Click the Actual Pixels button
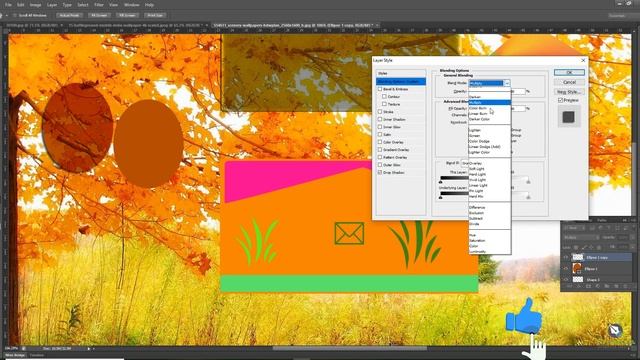Screen dimensions: 640x360 click(69, 15)
